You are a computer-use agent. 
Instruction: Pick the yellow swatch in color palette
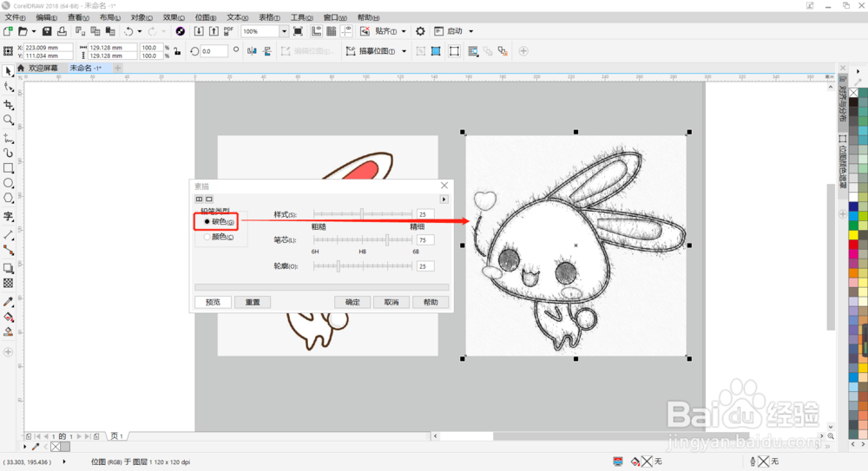853,235
